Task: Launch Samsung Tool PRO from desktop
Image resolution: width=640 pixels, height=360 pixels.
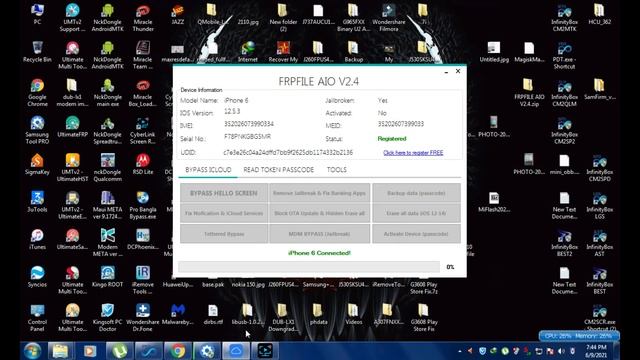Action: pyautogui.click(x=37, y=130)
